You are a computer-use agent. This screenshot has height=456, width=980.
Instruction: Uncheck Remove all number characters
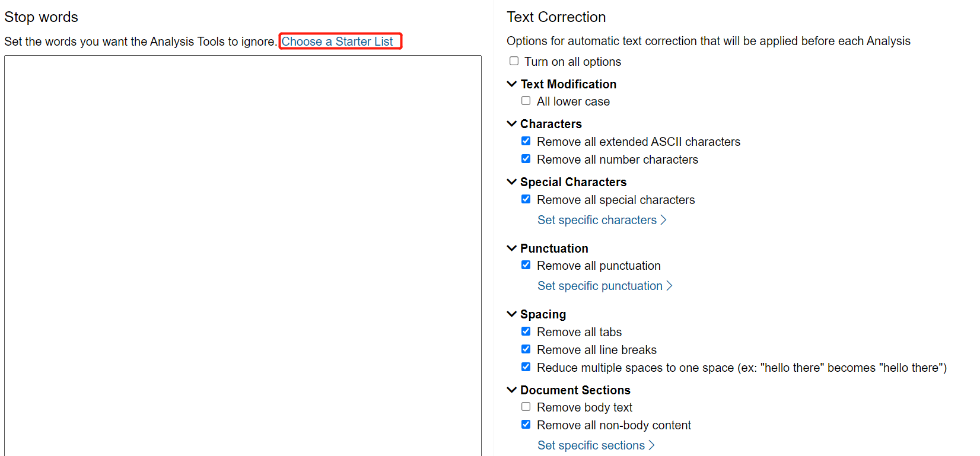pyautogui.click(x=526, y=159)
